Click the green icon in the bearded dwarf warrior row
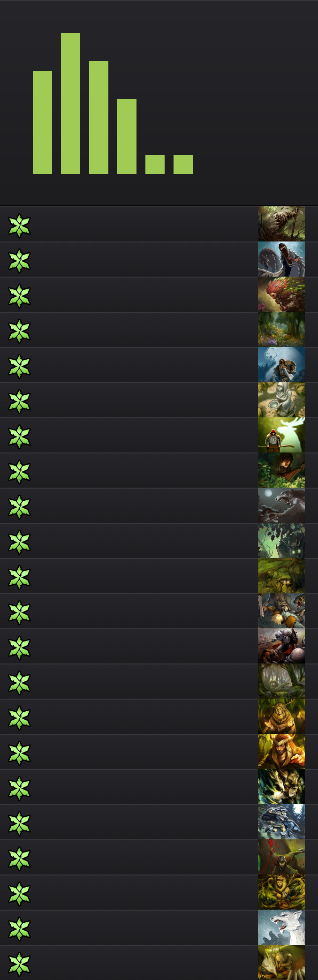Viewport: 318px width, 980px height. (19, 366)
